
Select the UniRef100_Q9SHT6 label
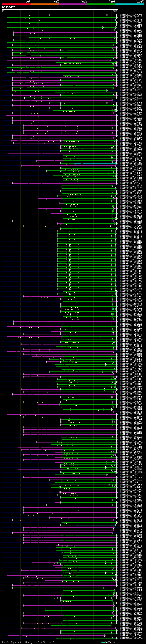tap(131, 321)
